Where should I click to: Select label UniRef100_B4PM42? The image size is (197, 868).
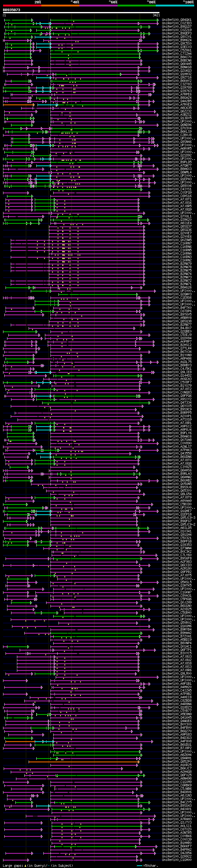point(177,850)
